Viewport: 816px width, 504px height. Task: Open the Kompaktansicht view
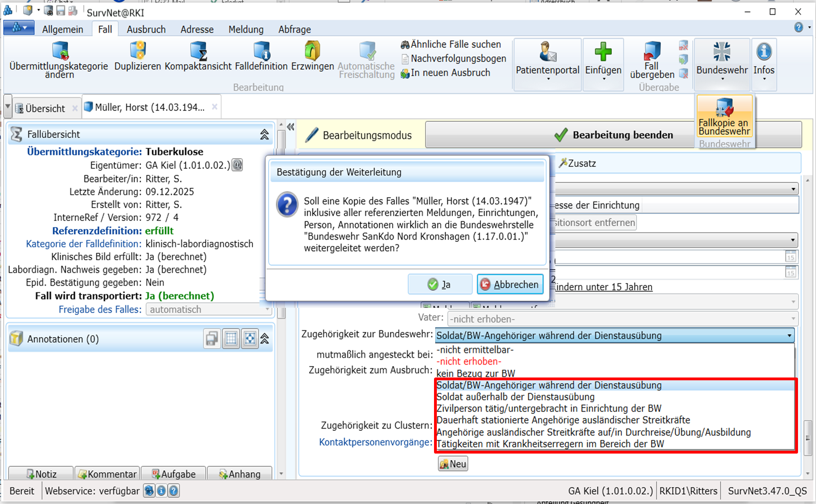pyautogui.click(x=198, y=56)
